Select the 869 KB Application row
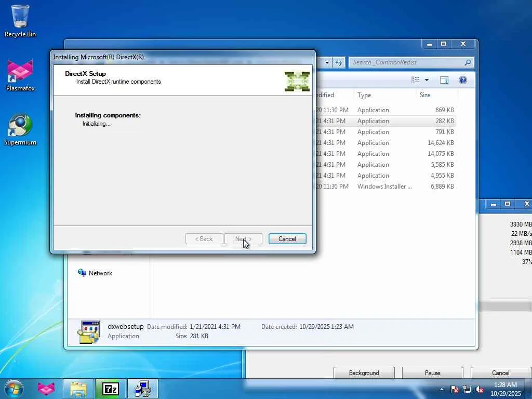This screenshot has width=532, height=399. (x=385, y=110)
